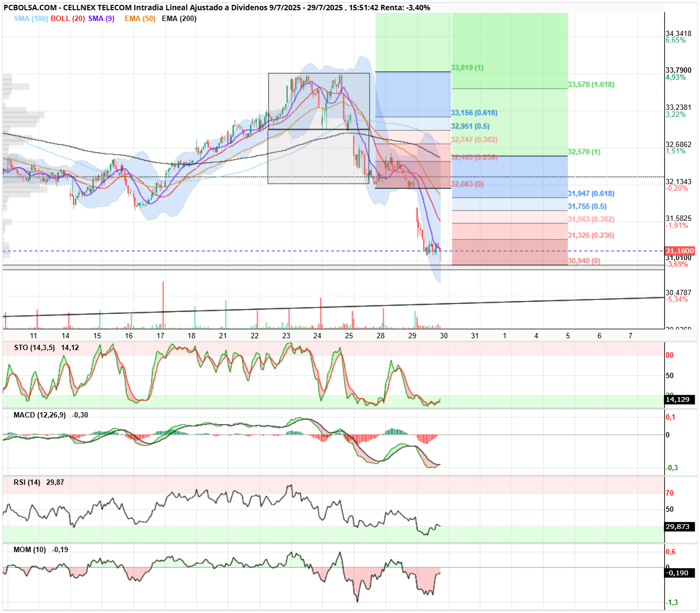The width and height of the screenshot is (700, 613).
Task: Click the SMA (100) legend label
Action: click(x=31, y=18)
